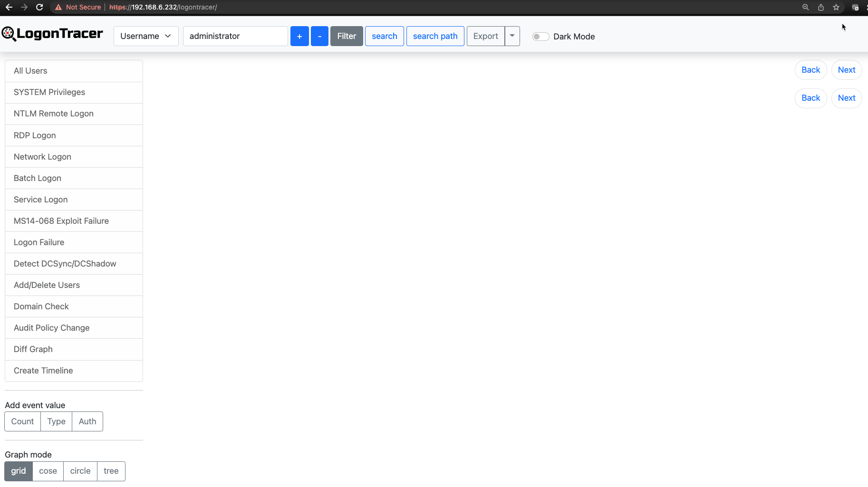868x487 pixels.
Task: Bookmark page with star icon
Action: coord(836,7)
